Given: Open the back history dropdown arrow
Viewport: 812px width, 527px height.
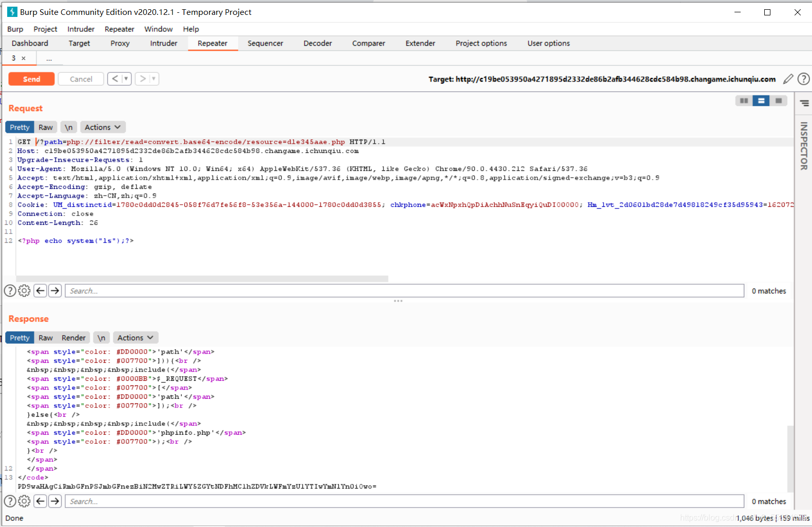Looking at the screenshot, I should (126, 79).
